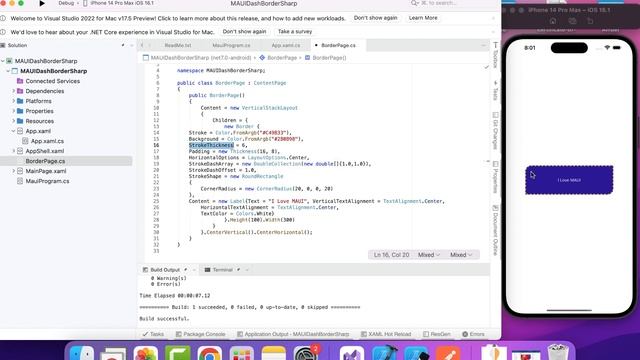Screen dimensions: 640x360
Task: Open Visual Studio icon in the dock
Action: tap(352, 353)
